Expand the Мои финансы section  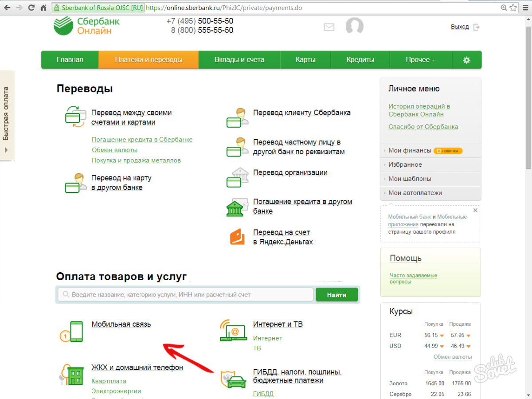point(410,150)
